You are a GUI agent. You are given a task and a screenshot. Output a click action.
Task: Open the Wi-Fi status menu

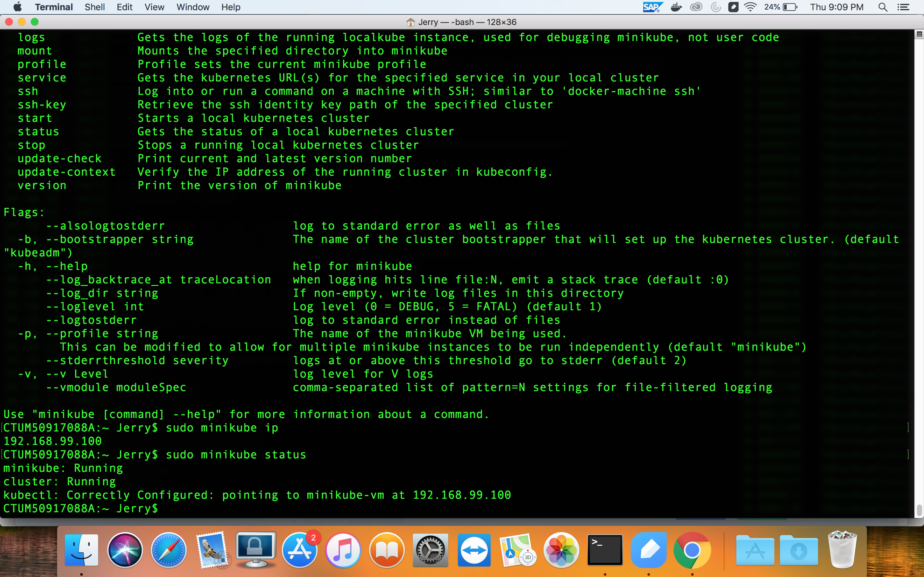(750, 7)
